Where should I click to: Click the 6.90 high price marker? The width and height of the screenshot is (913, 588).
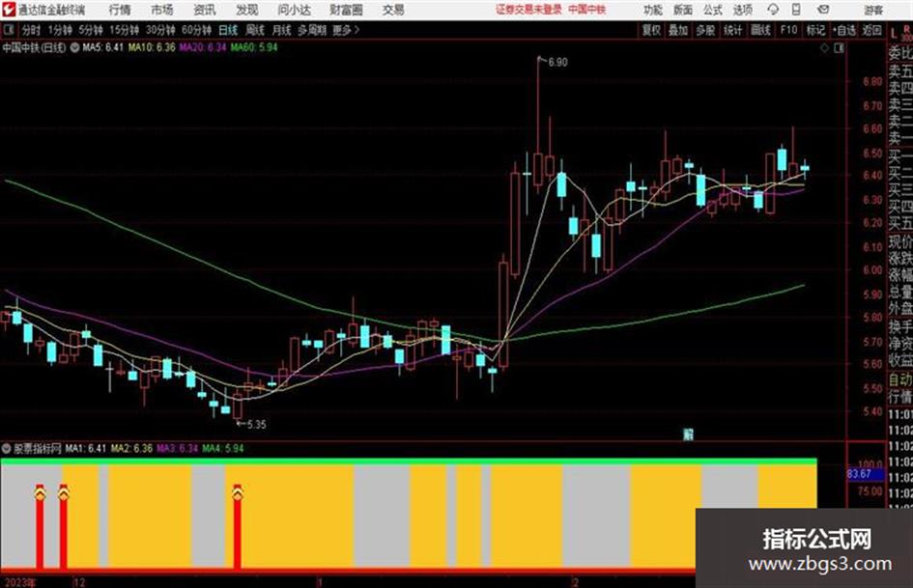[557, 62]
